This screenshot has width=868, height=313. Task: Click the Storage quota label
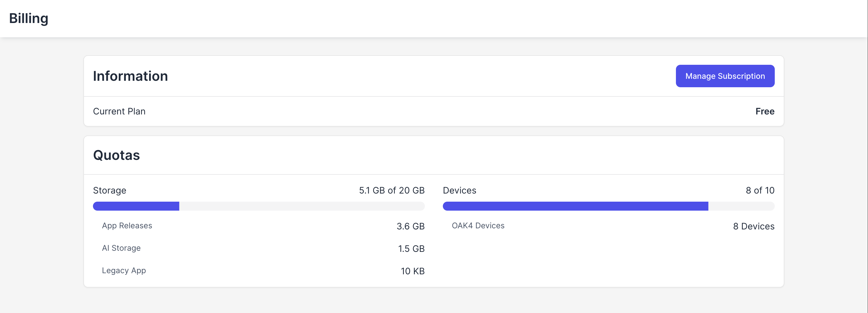point(110,190)
